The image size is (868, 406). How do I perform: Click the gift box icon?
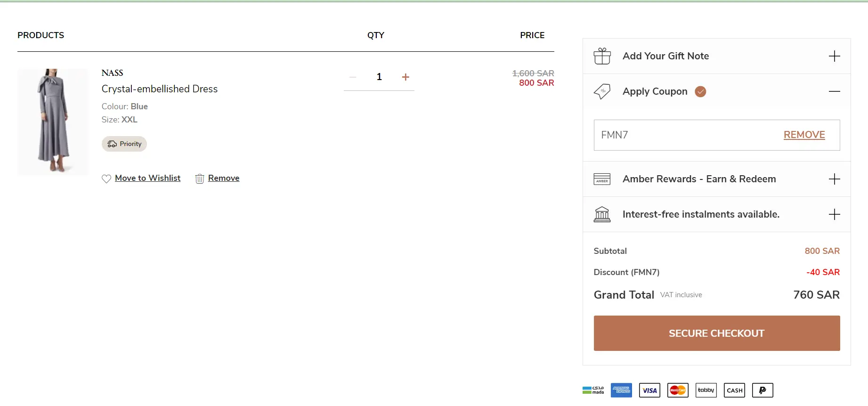602,56
